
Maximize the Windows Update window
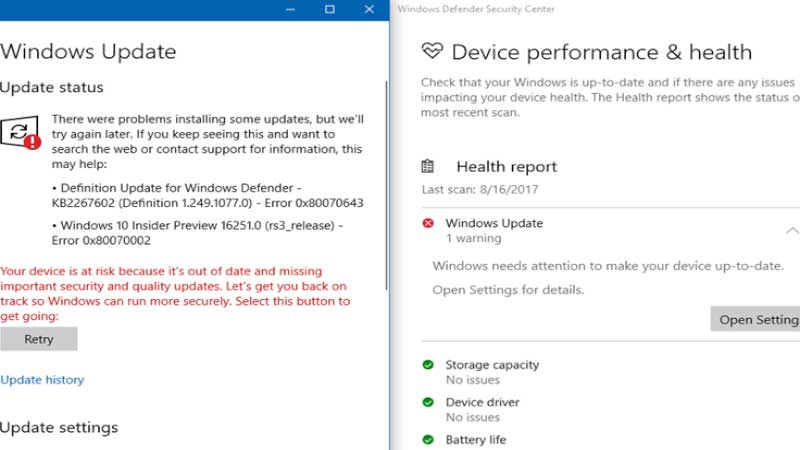[x=330, y=9]
